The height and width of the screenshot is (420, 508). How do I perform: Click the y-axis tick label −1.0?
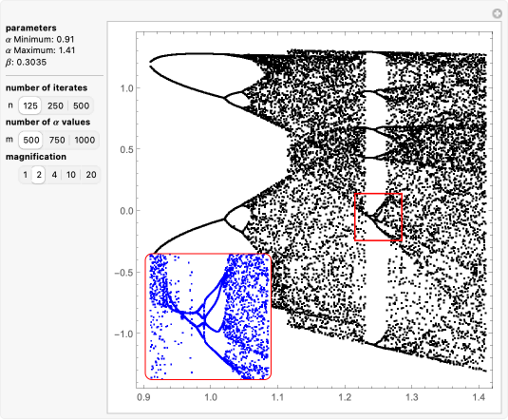point(123,334)
